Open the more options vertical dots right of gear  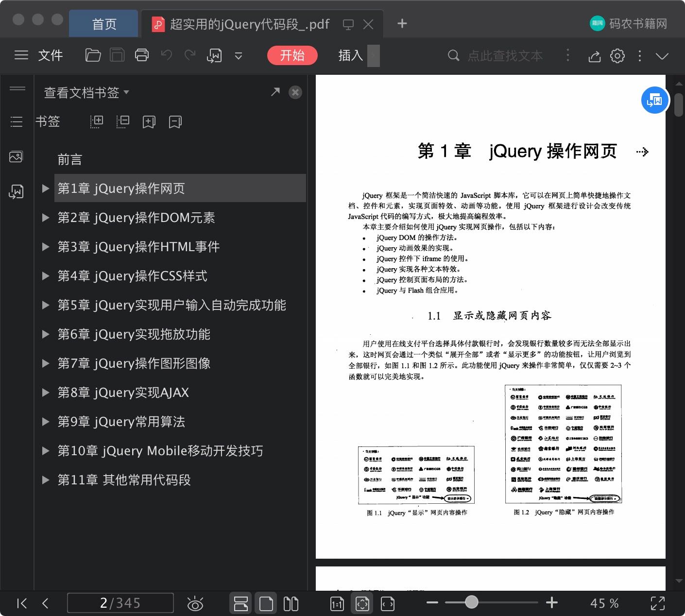(640, 56)
